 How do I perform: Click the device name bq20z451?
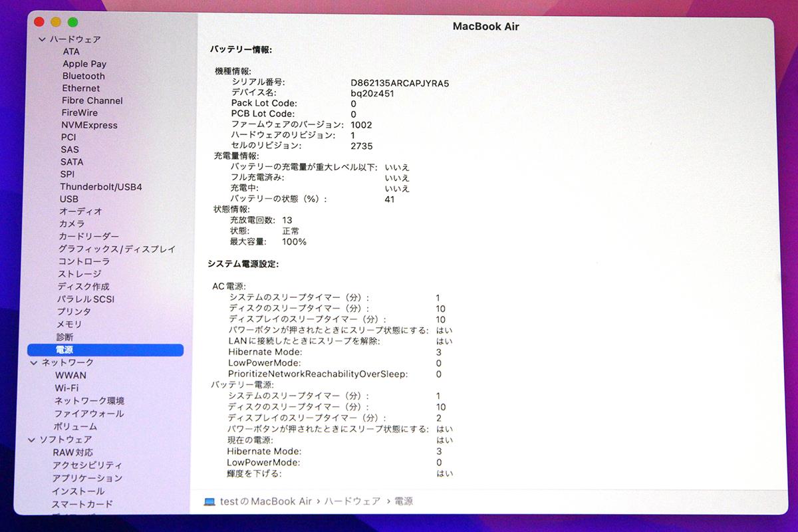click(372, 94)
